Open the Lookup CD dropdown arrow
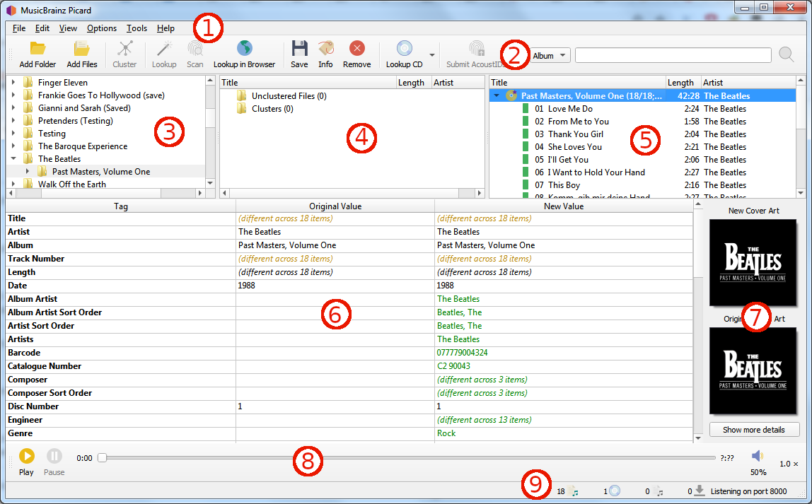Viewport: 812px width, 504px height. (x=431, y=54)
